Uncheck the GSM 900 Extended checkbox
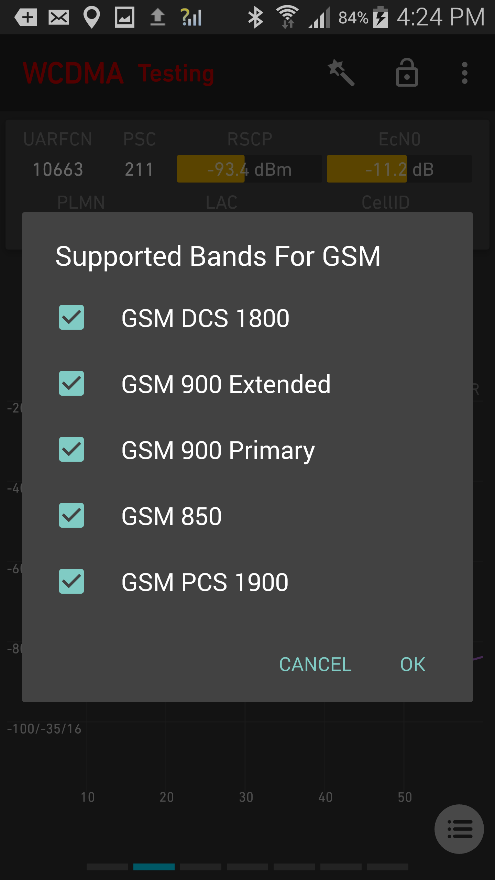Screen dimensions: 495x880 pyautogui.click(x=71, y=384)
